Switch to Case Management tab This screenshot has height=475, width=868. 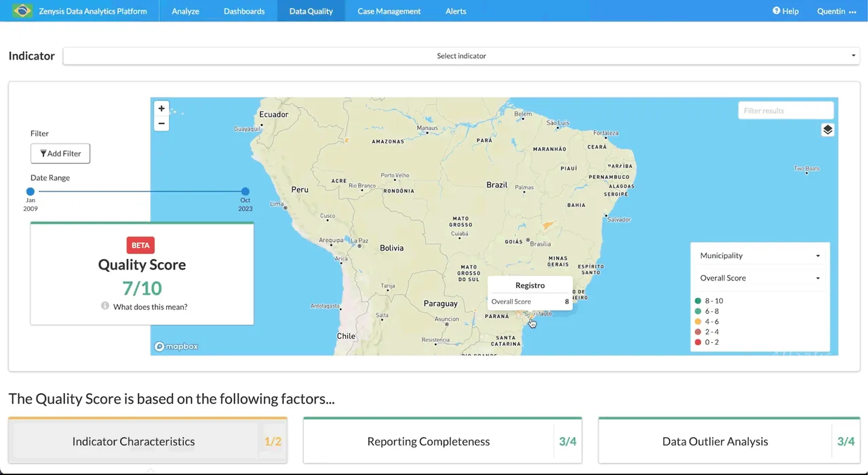click(x=389, y=11)
